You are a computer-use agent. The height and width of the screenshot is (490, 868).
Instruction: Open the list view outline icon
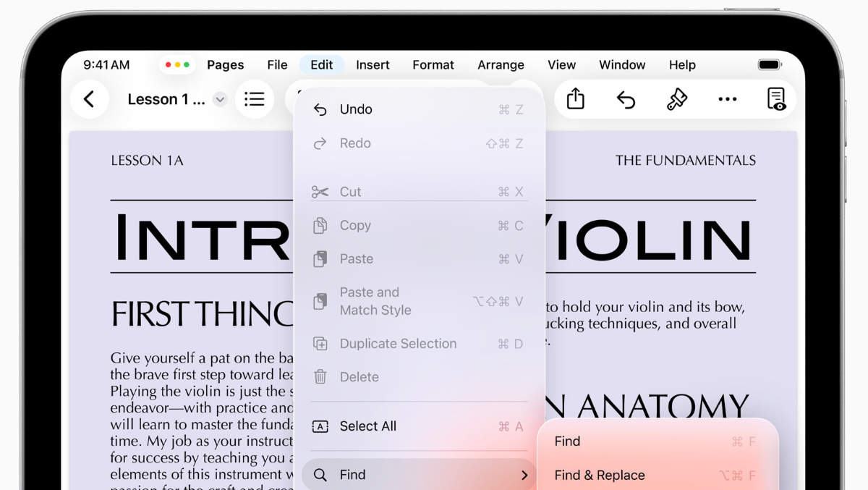click(254, 99)
